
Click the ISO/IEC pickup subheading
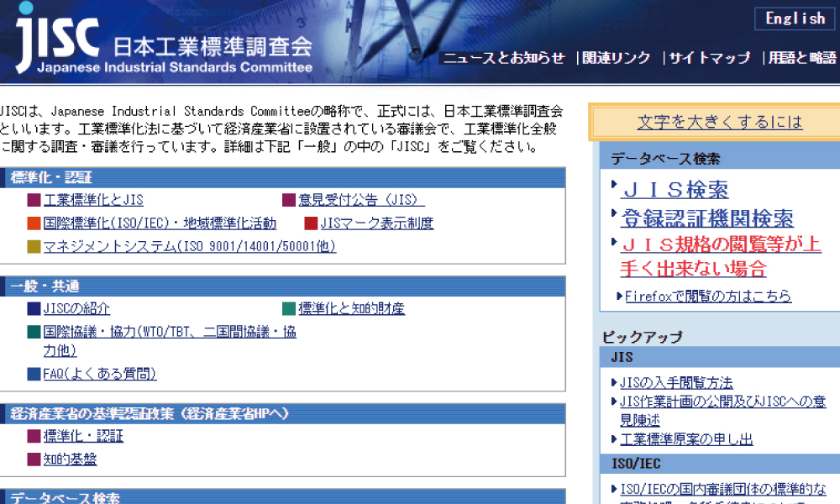[x=636, y=464]
